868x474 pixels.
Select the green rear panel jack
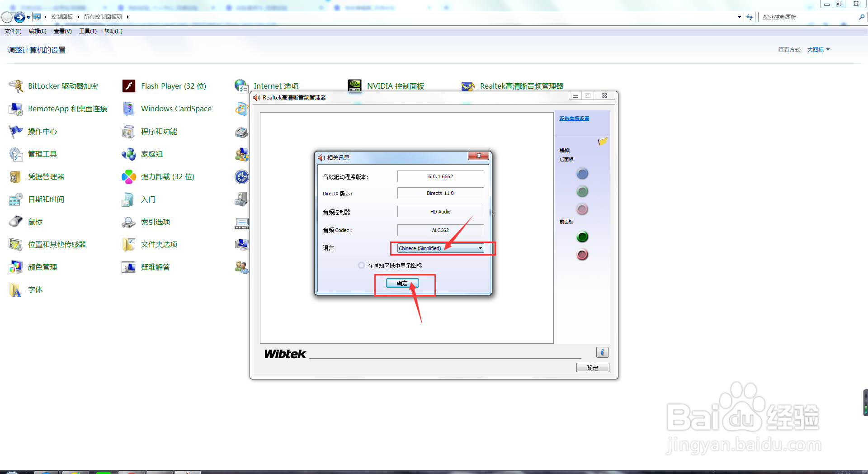(x=582, y=191)
